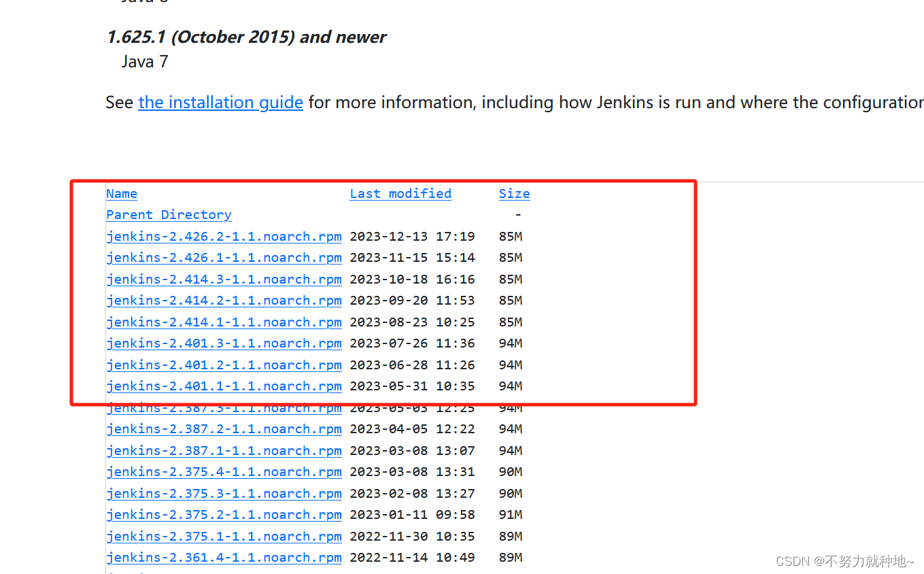924x574 pixels.
Task: Click the 91M size of jenkins-2.375.2
Action: pos(511,515)
